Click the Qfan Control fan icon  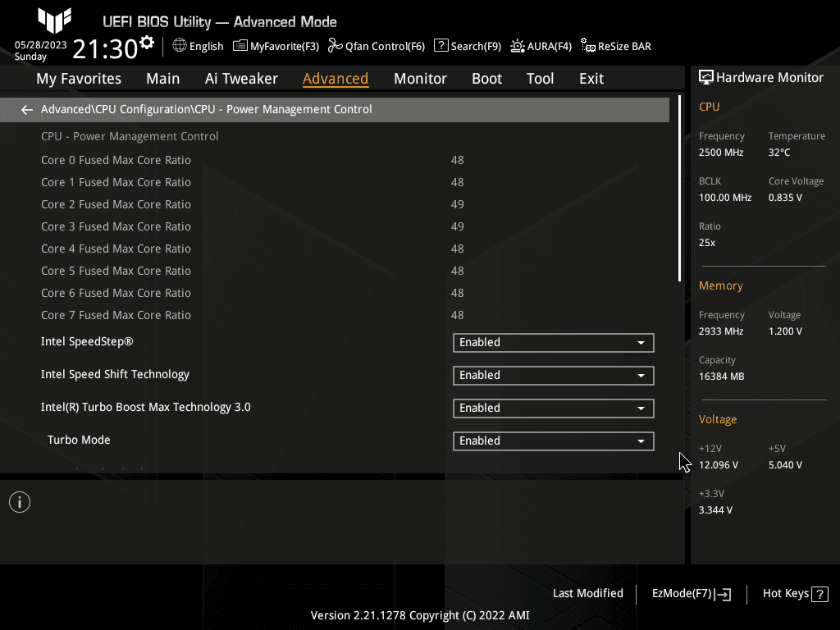pos(335,46)
